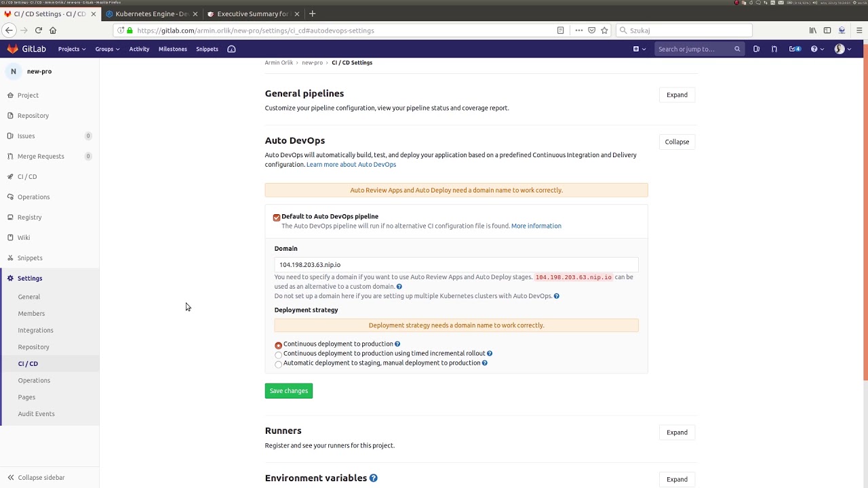The height and width of the screenshot is (488, 868).
Task: Select Continuous deployment to production
Action: point(278,346)
